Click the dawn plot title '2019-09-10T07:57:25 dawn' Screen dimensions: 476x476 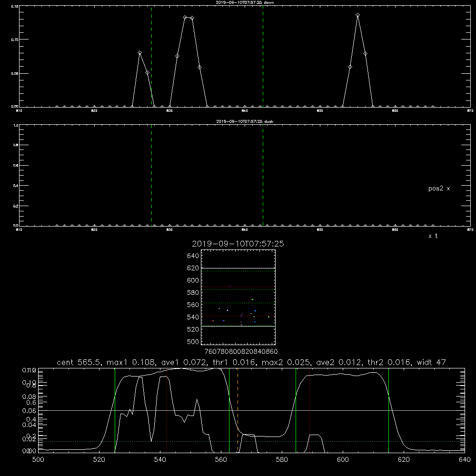coord(245,2)
